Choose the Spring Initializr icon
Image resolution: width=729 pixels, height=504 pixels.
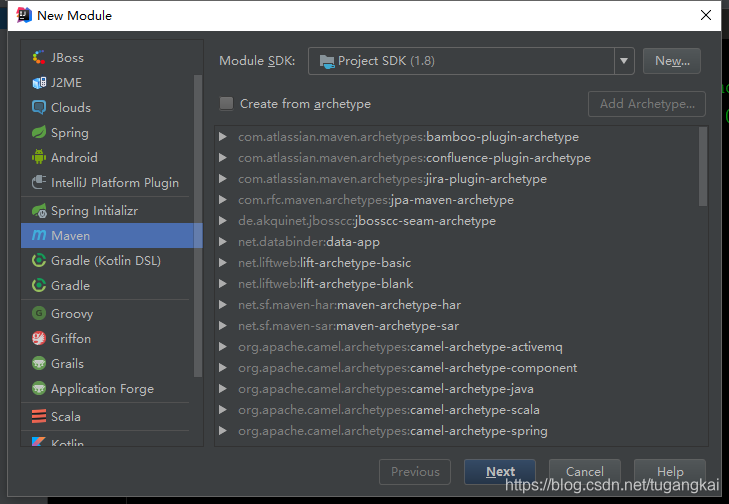click(39, 211)
